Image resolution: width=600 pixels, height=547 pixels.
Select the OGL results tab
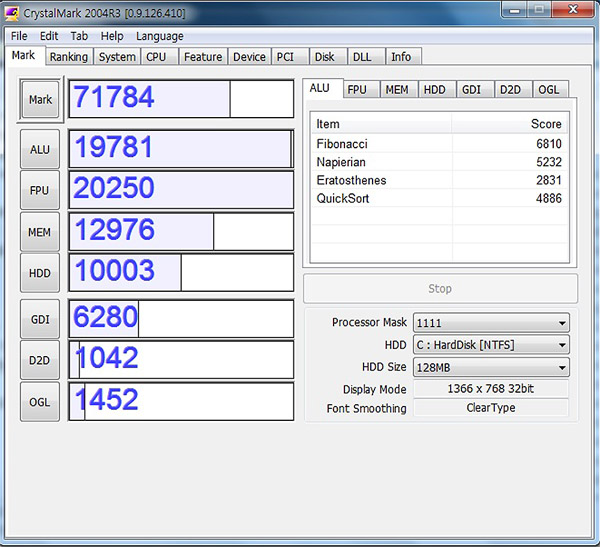point(550,90)
